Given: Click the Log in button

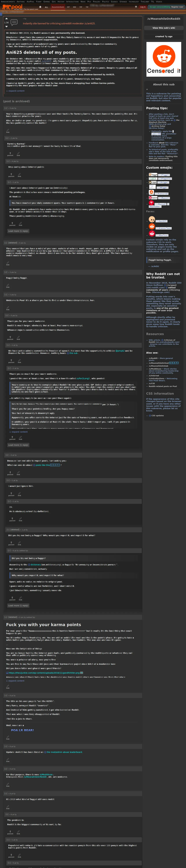Looking at the screenshot, I should tap(143, 7).
